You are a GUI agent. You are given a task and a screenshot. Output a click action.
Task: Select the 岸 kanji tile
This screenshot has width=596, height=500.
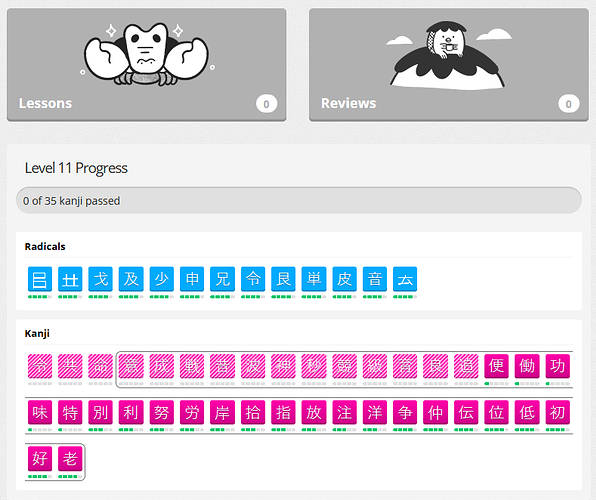222,412
